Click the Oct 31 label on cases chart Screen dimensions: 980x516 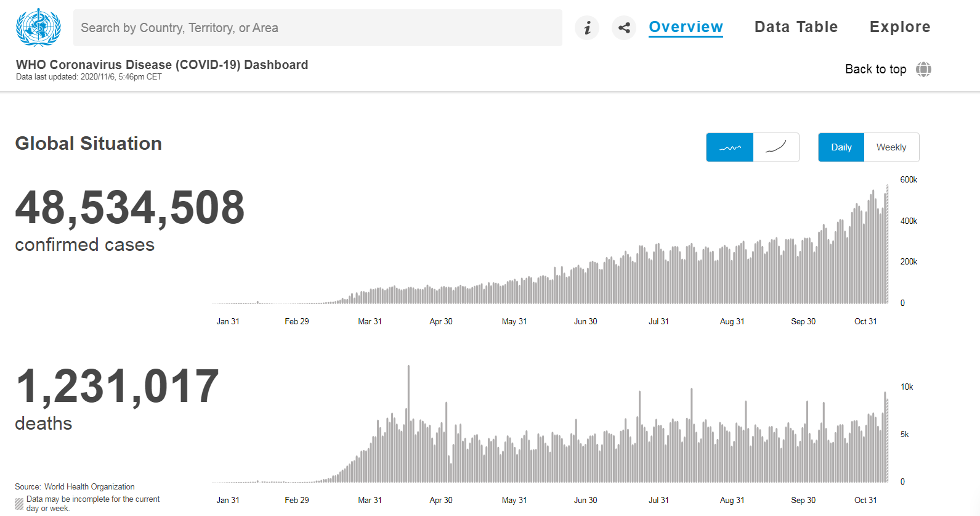(865, 321)
